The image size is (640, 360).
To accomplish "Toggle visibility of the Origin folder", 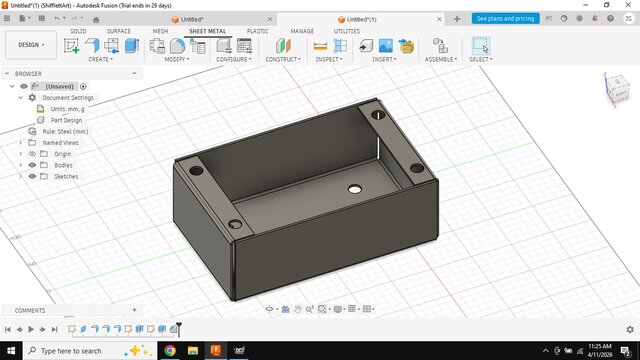I will tap(32, 154).
